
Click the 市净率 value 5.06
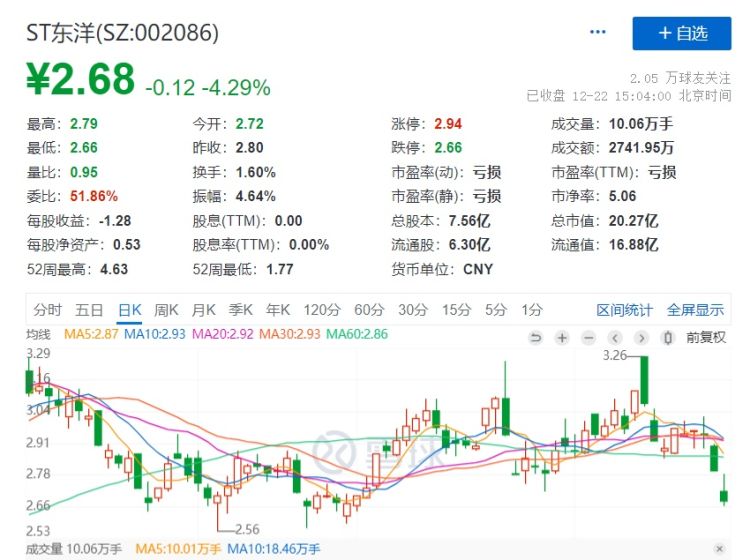click(x=622, y=196)
